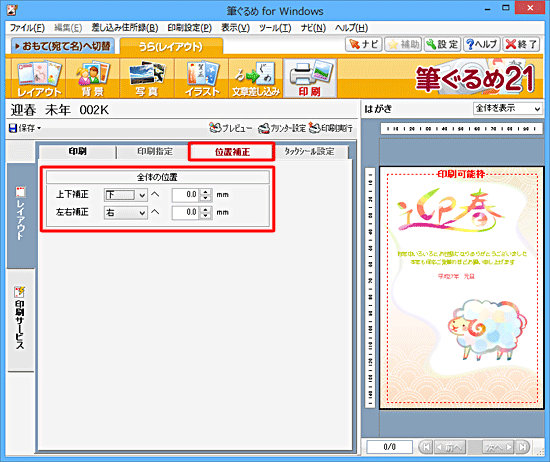The width and height of the screenshot is (550, 462).
Task: Click the 迎春 postcard preview thumbnail
Action: [461, 288]
